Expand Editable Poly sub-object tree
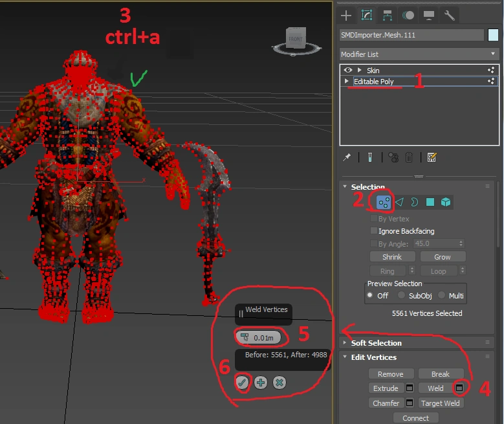 [x=347, y=82]
